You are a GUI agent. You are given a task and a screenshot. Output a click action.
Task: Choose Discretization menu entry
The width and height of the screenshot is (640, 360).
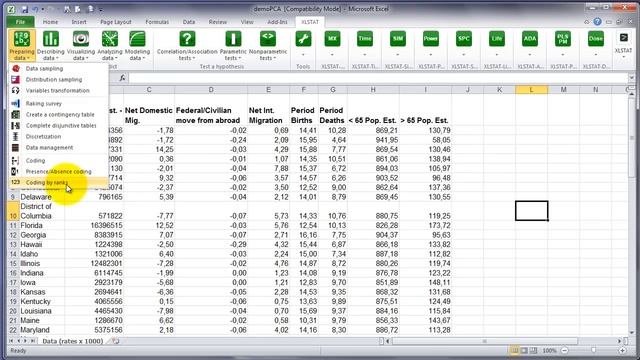coord(58,137)
